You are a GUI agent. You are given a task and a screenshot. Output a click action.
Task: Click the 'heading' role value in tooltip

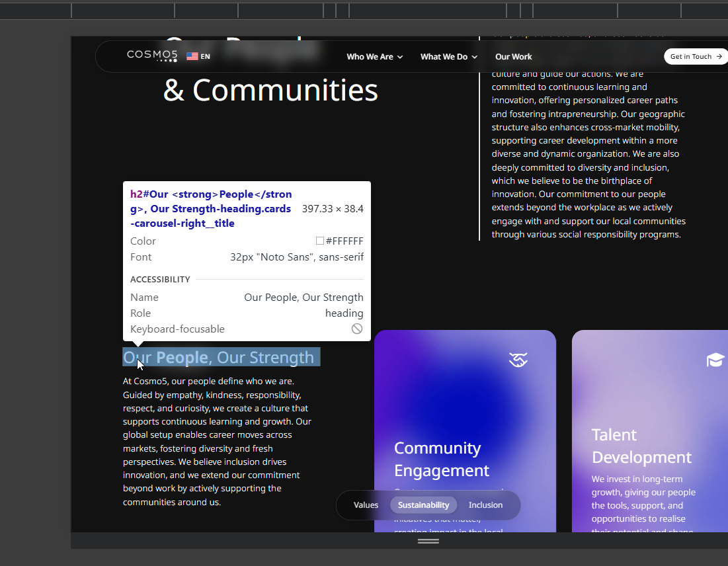click(344, 313)
